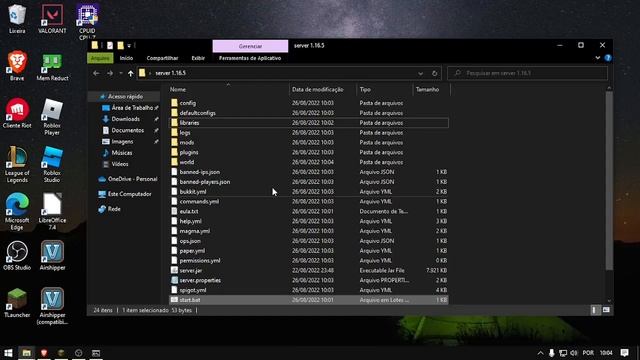Click the file list vertical scrollbar
Screen dimensions: 640x360
click(609, 180)
